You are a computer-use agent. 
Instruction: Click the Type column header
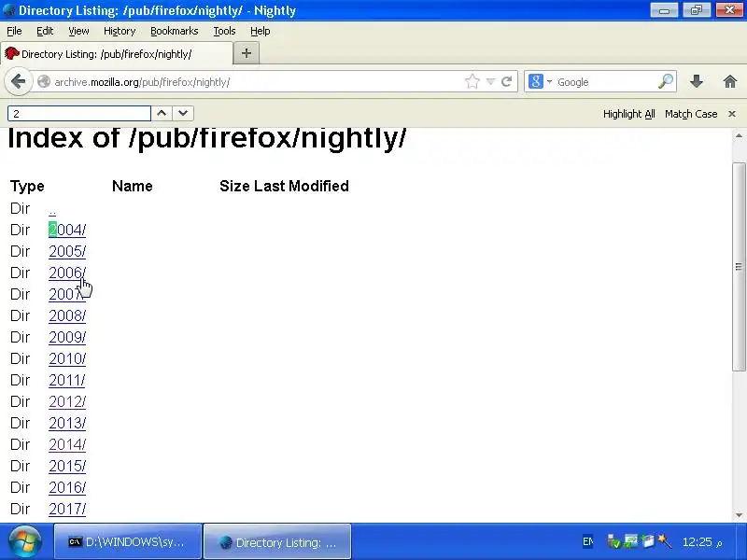pyautogui.click(x=27, y=186)
